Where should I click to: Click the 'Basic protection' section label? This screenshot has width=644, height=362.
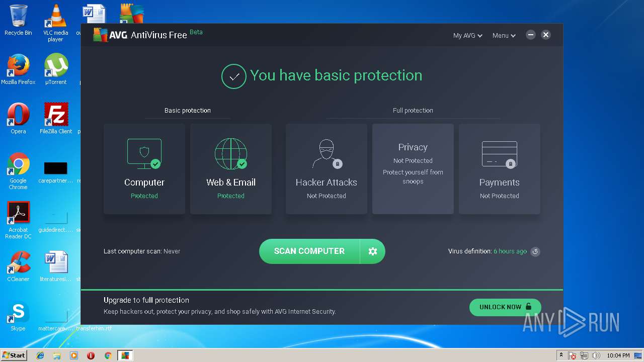click(x=188, y=110)
